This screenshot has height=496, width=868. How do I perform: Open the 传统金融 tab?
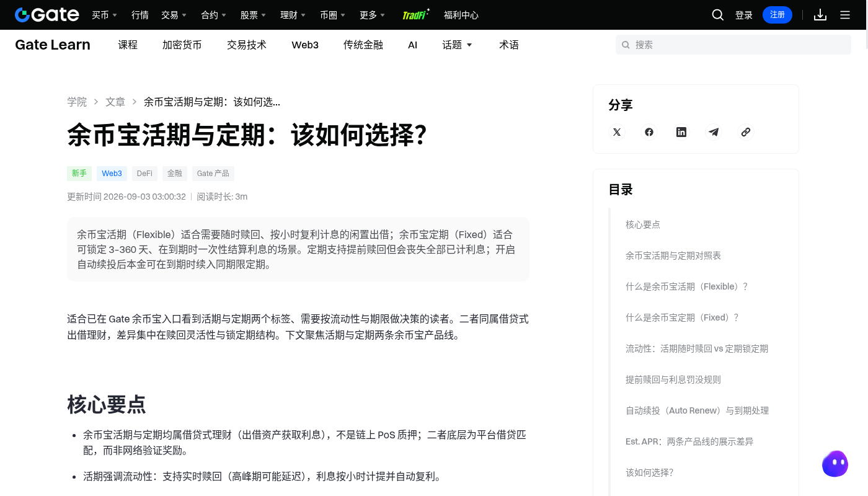coord(363,45)
